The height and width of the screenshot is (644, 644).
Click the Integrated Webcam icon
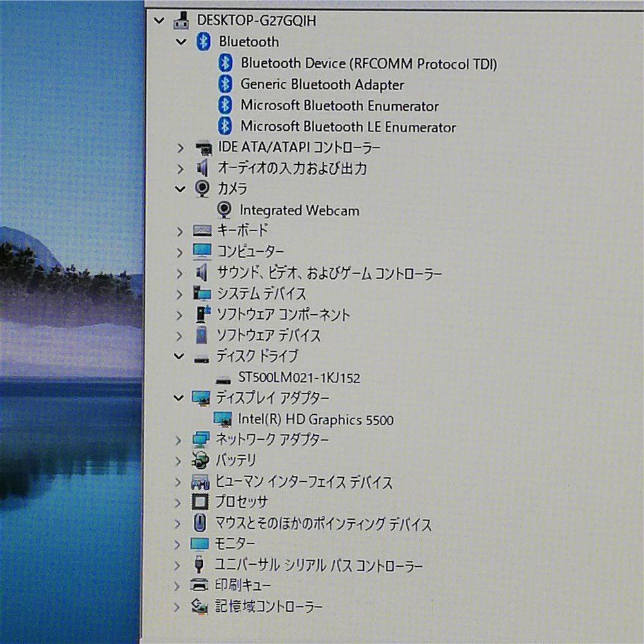coord(224,210)
